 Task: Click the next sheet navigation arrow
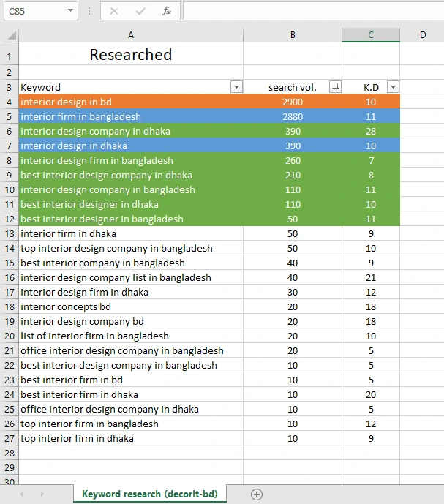[x=42, y=494]
